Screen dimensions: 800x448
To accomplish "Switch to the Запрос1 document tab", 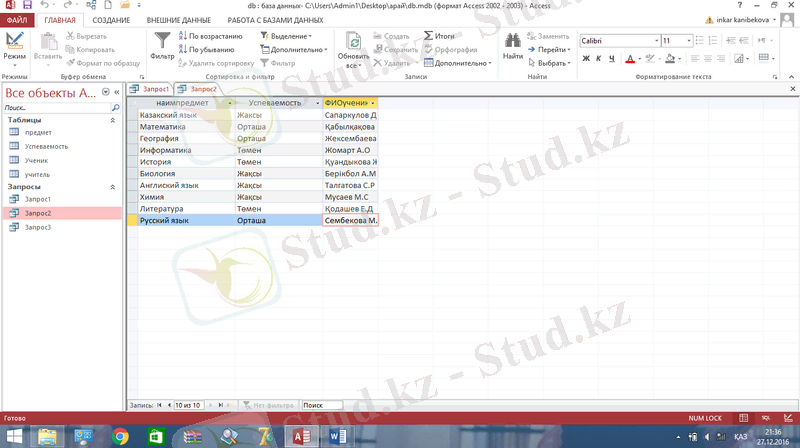I will [151, 89].
